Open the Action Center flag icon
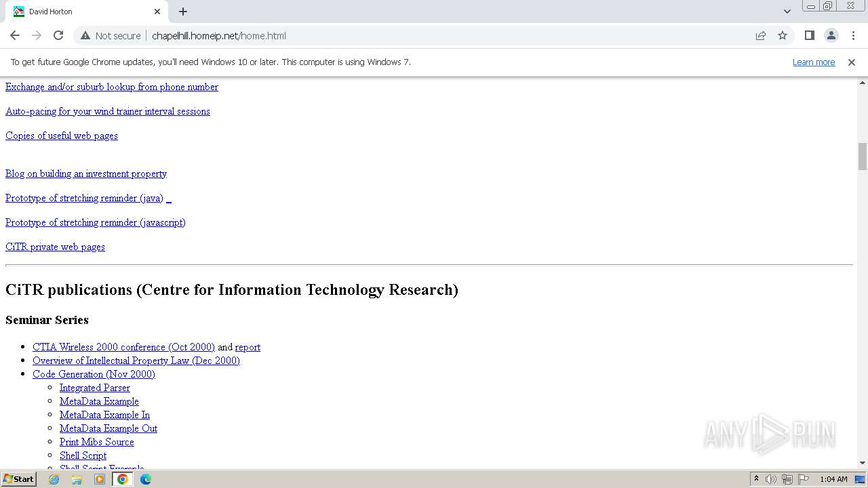Image resolution: width=868 pixels, height=488 pixels. pyautogui.click(x=804, y=479)
